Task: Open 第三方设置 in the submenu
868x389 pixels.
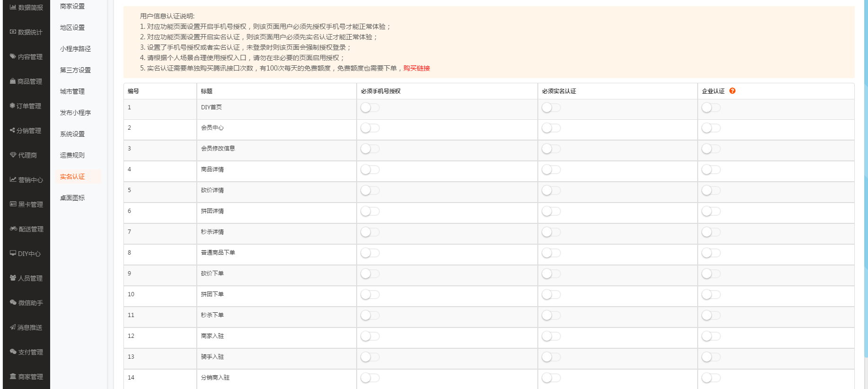Action: coord(75,70)
